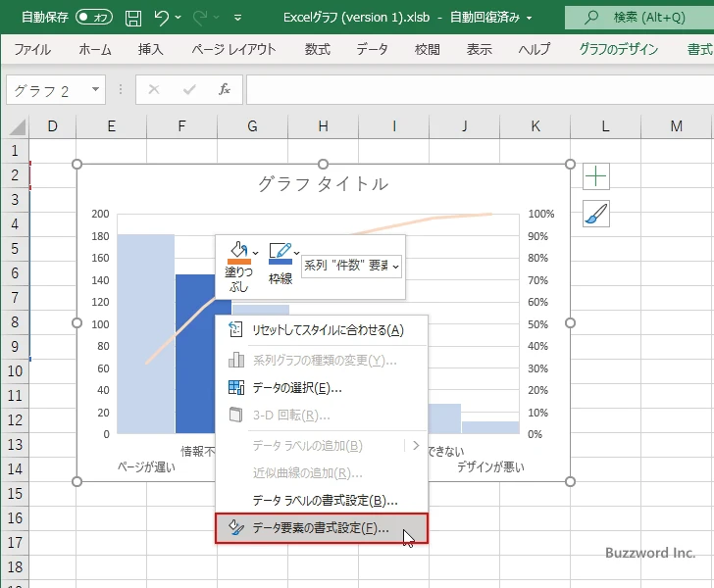Click the chart's bottom-left corner handle
Viewport: 714px width, 588px height.
(76, 481)
